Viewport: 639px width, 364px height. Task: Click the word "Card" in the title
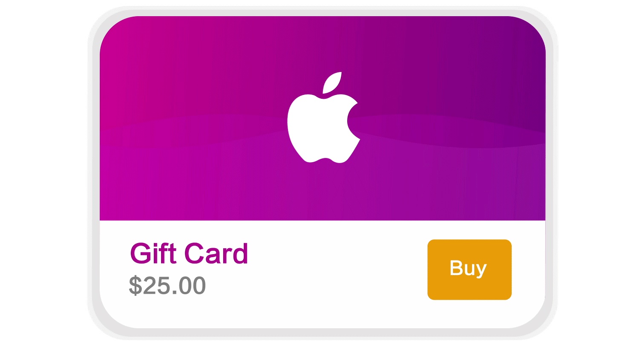pos(216,253)
